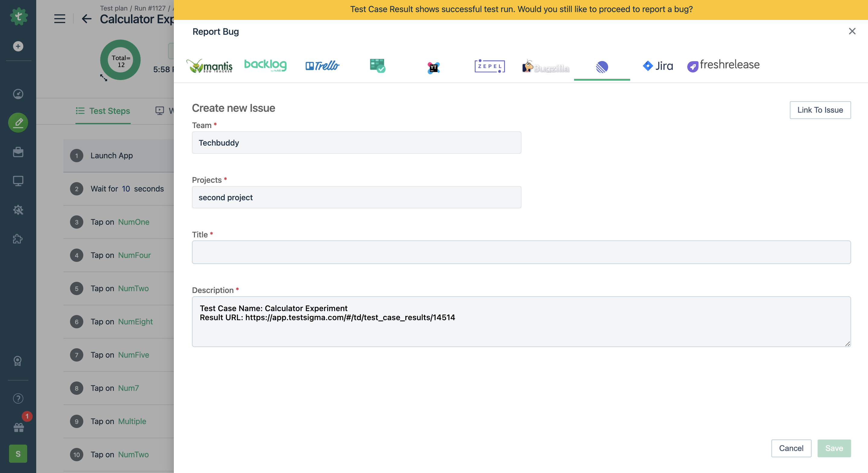The height and width of the screenshot is (473, 868).
Task: Select the Freshrelease integration tab
Action: [723, 66]
